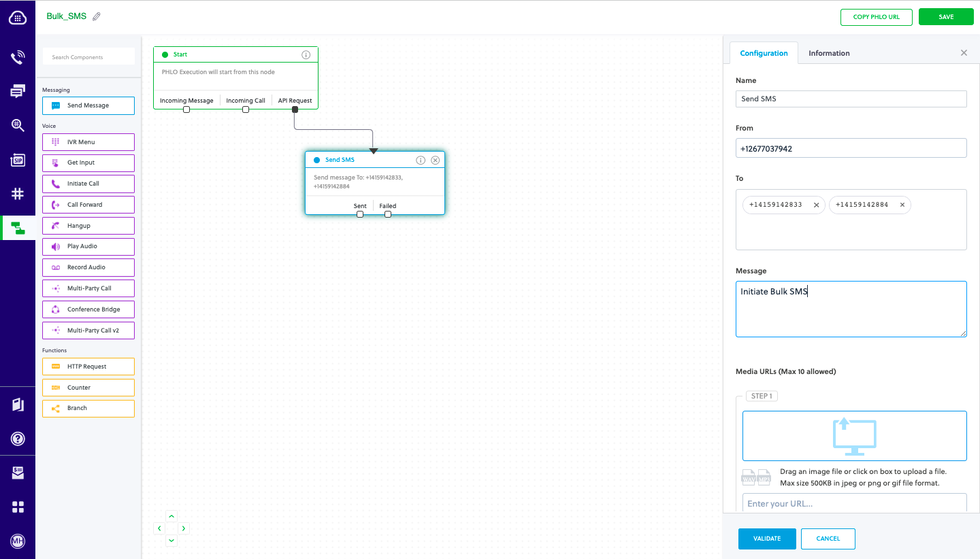
Task: Remove recipient +14159142884 from To field
Action: pyautogui.click(x=902, y=205)
